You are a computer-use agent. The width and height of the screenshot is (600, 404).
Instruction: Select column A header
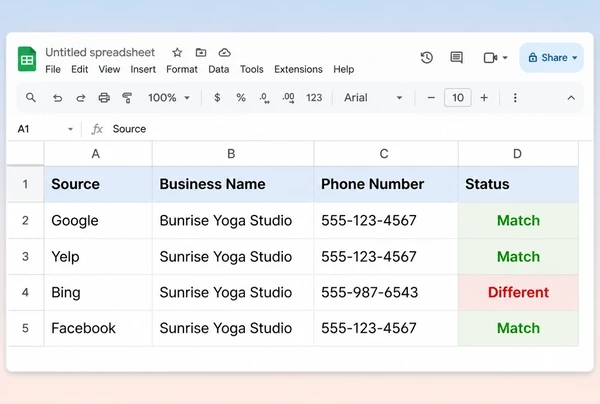tap(98, 154)
